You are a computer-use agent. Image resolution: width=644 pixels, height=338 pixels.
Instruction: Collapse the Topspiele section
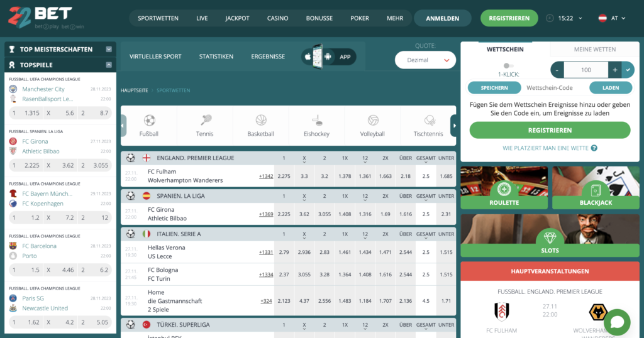109,65
